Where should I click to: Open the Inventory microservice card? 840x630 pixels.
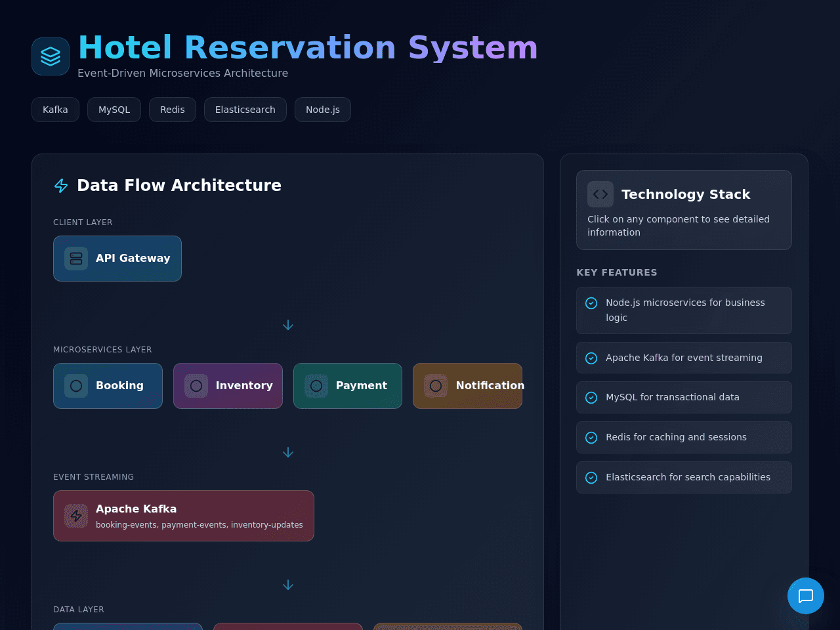click(228, 386)
